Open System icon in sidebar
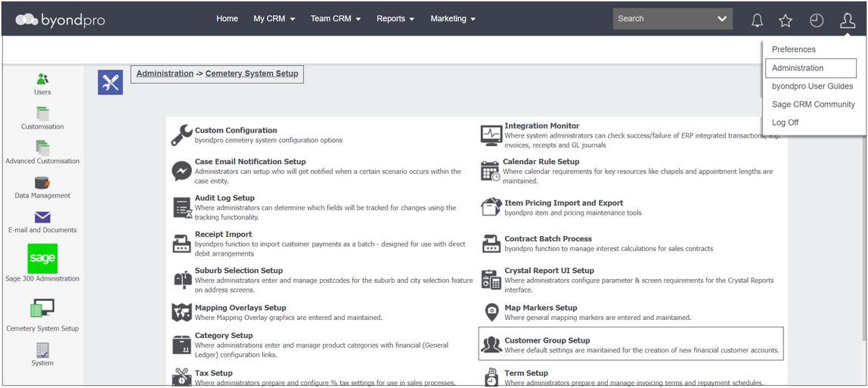Viewport: 868px width, 388px height. pos(42,350)
